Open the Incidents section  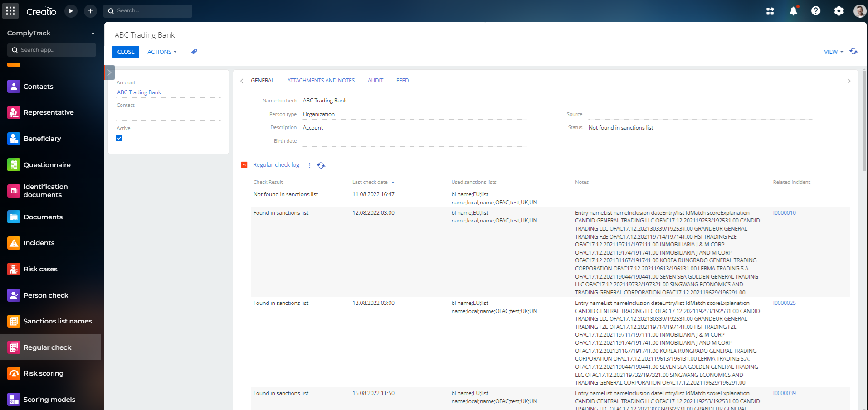coord(38,243)
